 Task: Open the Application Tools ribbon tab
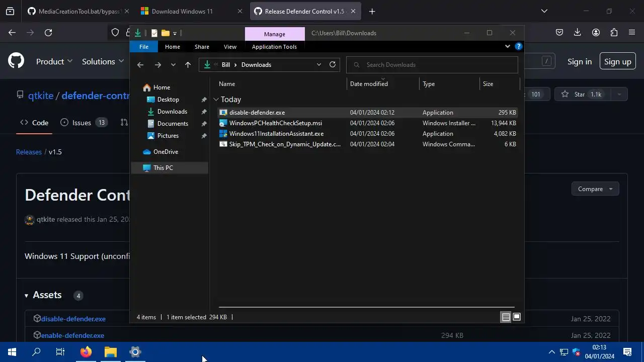click(274, 47)
